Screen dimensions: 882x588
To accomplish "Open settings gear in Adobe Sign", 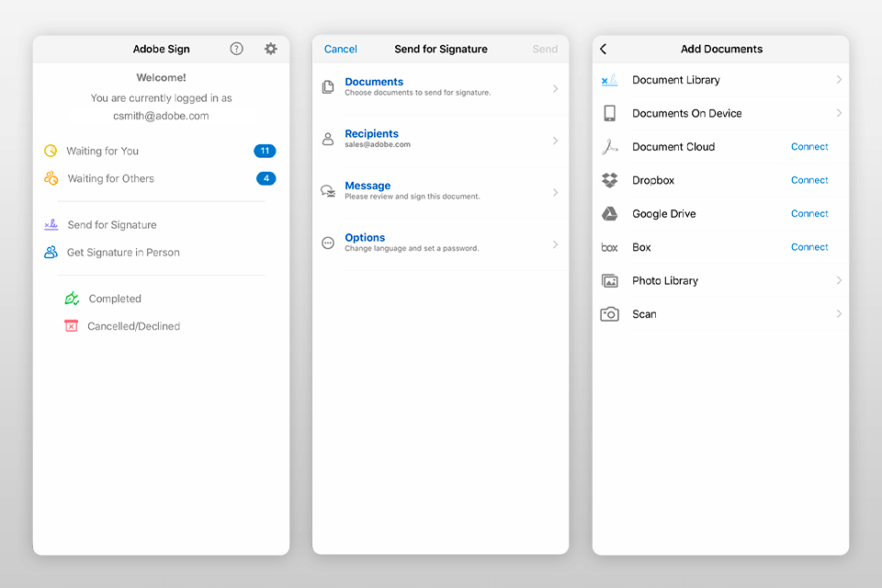I will (x=271, y=49).
